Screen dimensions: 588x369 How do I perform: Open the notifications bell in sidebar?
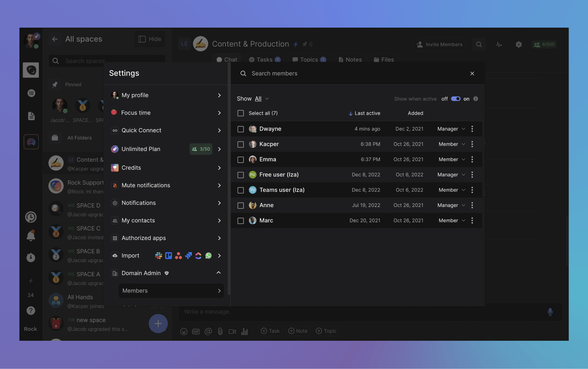31,235
